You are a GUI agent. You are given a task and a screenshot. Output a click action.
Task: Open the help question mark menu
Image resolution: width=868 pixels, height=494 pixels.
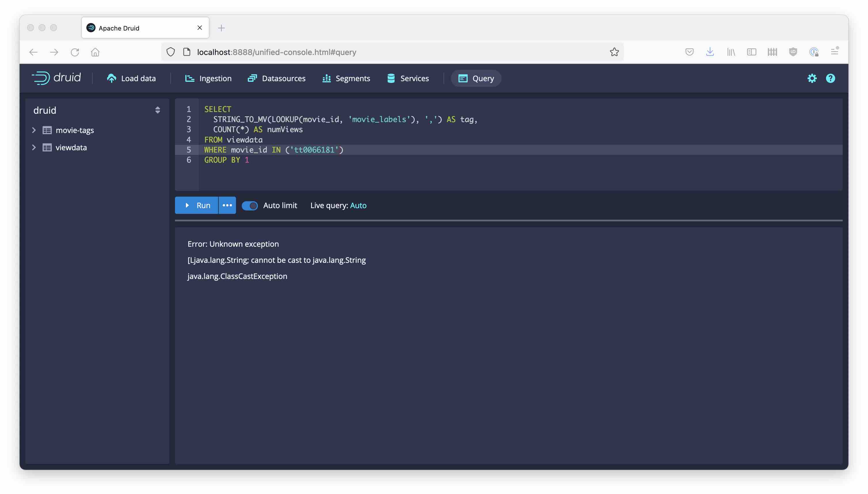[830, 78]
